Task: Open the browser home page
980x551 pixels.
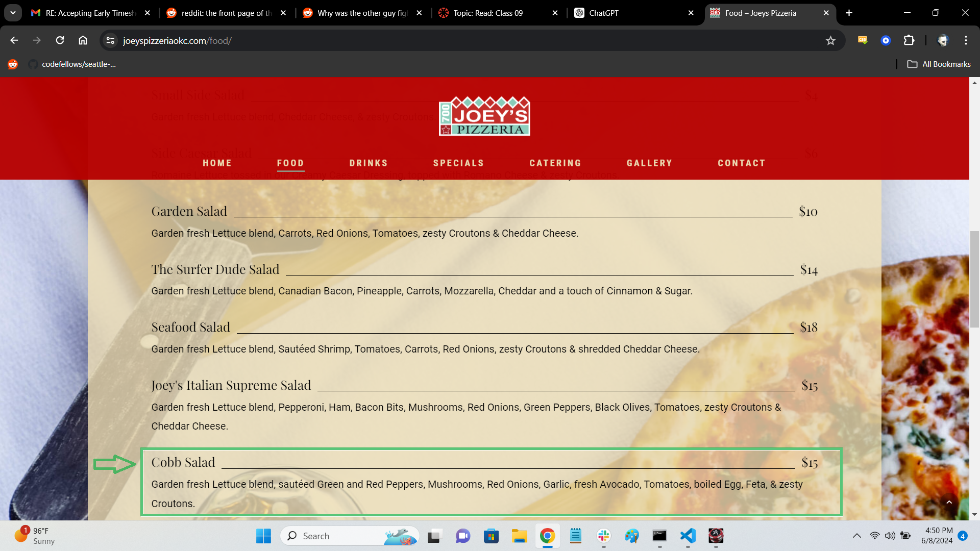Action: coord(83,40)
